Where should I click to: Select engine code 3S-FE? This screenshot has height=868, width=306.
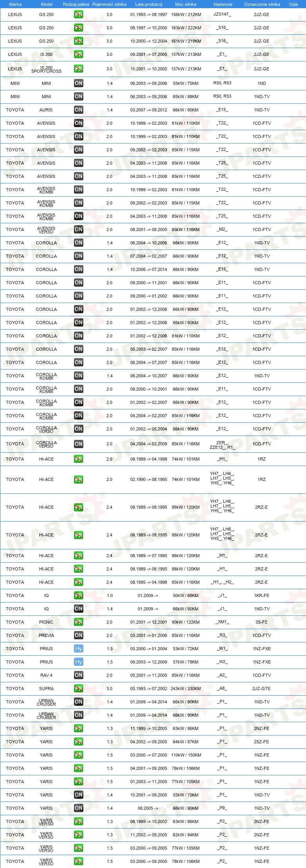[261, 622]
